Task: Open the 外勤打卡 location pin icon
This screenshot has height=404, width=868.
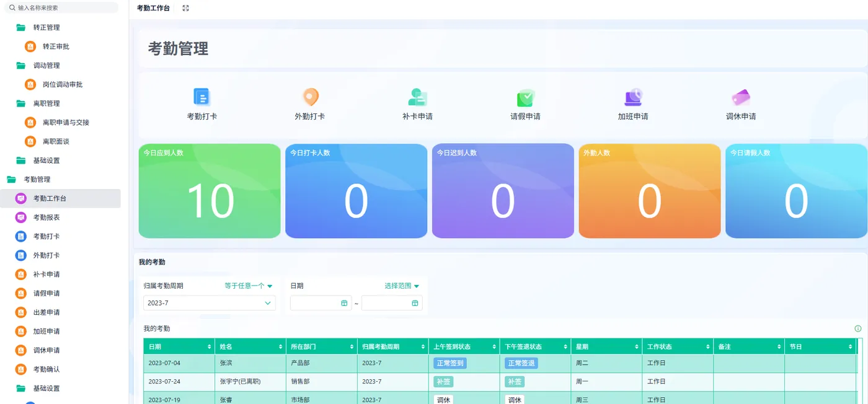Action: tap(310, 97)
